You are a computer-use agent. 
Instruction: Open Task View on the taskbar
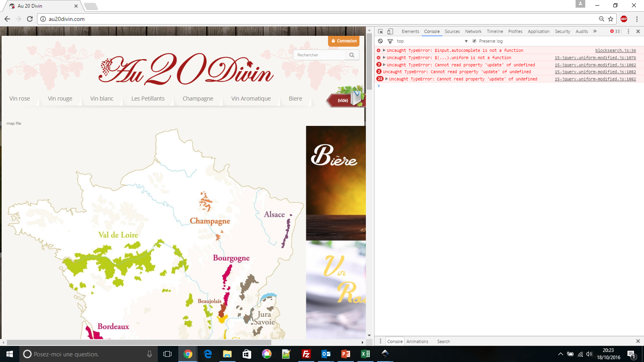[167, 354]
